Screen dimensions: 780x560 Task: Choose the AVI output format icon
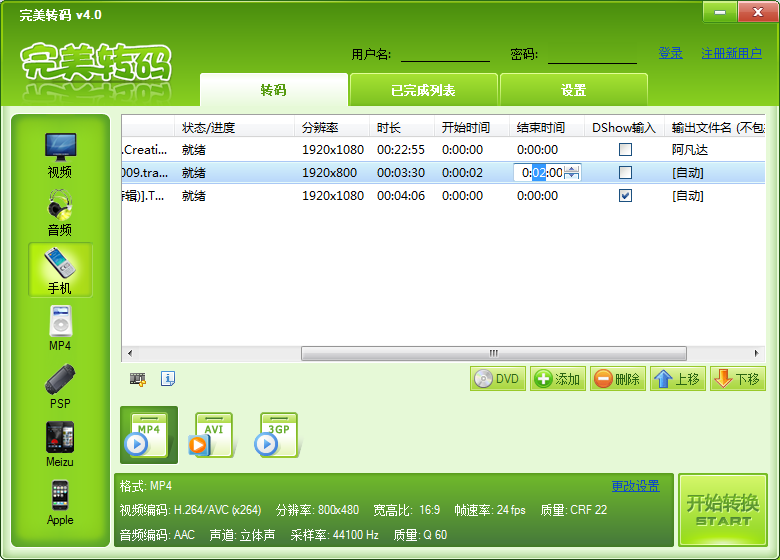(x=210, y=435)
